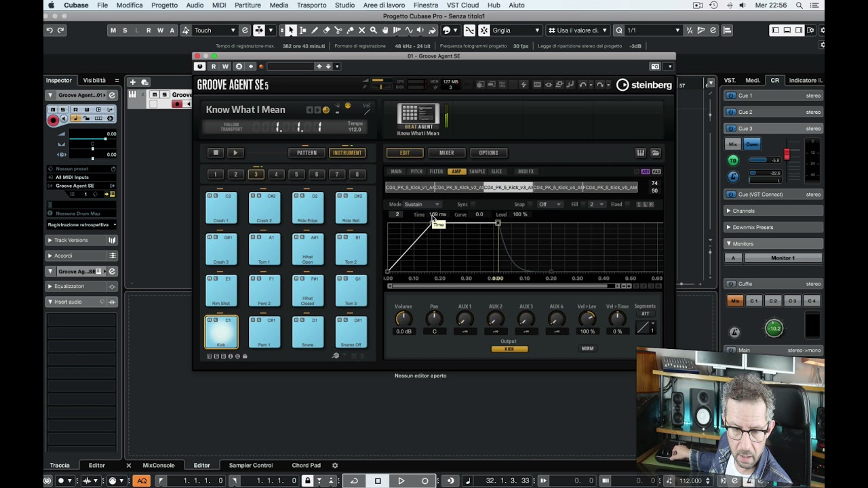Open Apple menu

pyautogui.click(x=52, y=5)
